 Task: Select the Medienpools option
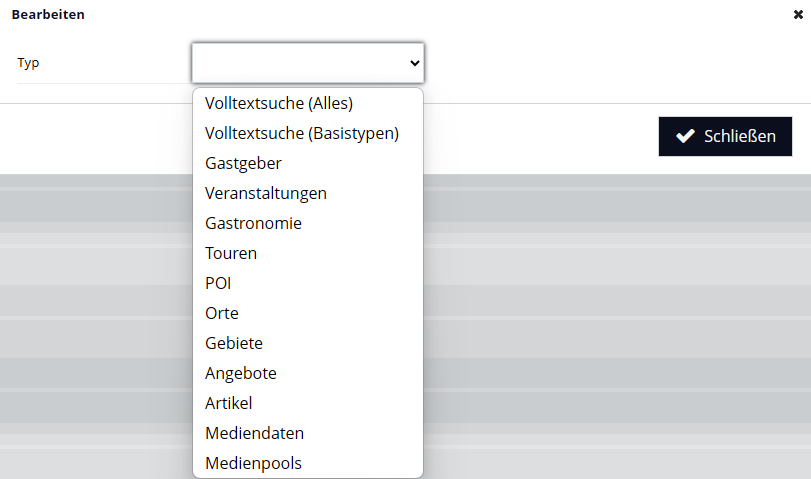(x=253, y=463)
